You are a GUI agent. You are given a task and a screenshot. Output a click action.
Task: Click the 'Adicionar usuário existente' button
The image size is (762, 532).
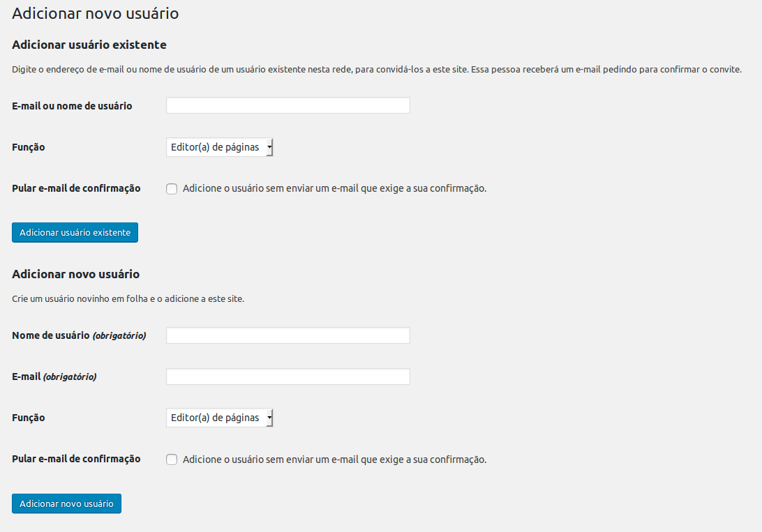[x=75, y=232]
